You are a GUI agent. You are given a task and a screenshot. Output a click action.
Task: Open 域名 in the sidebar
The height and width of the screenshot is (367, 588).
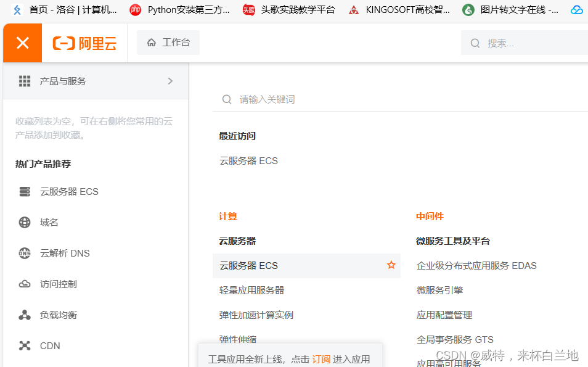[49, 223]
